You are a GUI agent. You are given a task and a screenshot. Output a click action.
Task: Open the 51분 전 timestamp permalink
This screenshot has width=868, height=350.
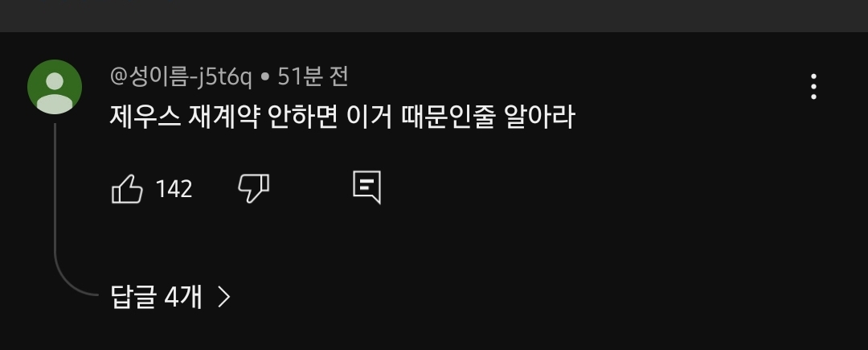click(x=313, y=76)
